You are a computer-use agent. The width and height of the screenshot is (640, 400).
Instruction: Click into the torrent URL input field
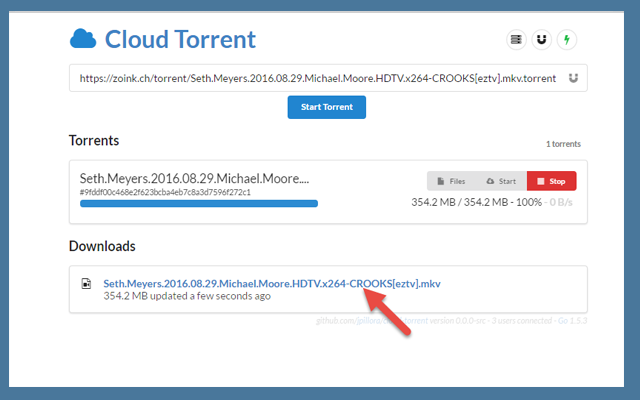328,78
